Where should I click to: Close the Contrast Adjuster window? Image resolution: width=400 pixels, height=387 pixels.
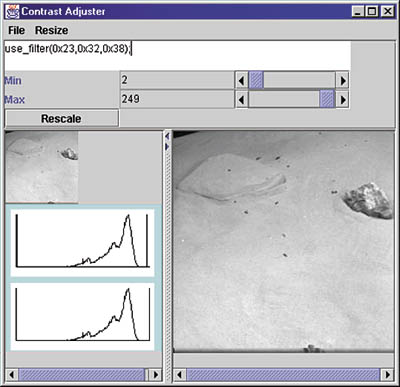click(388, 12)
